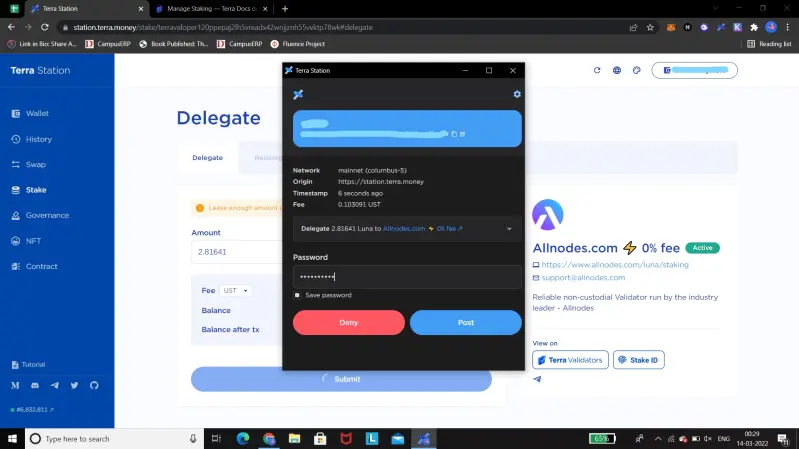Open the language globe icon
The width and height of the screenshot is (799, 449).
click(x=617, y=70)
